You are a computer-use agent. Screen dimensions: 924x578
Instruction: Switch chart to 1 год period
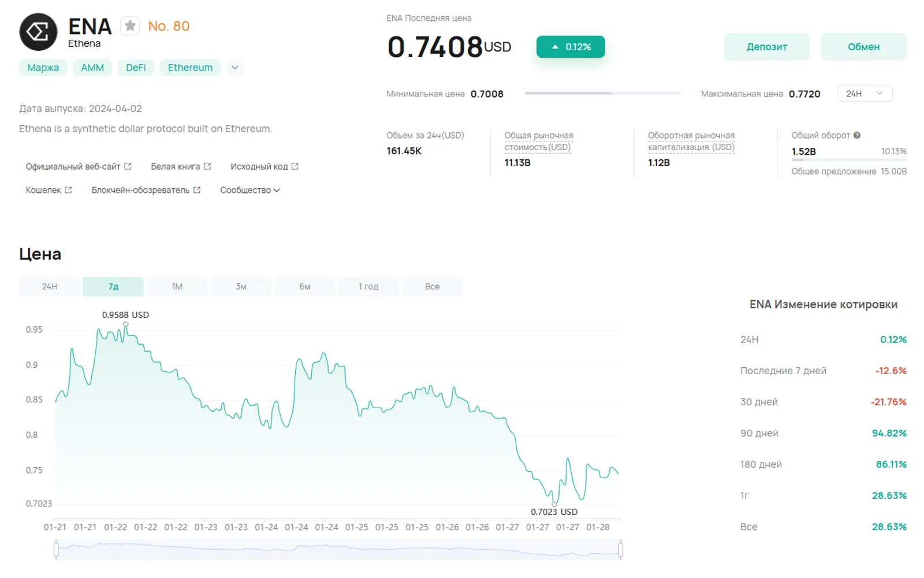[368, 286]
